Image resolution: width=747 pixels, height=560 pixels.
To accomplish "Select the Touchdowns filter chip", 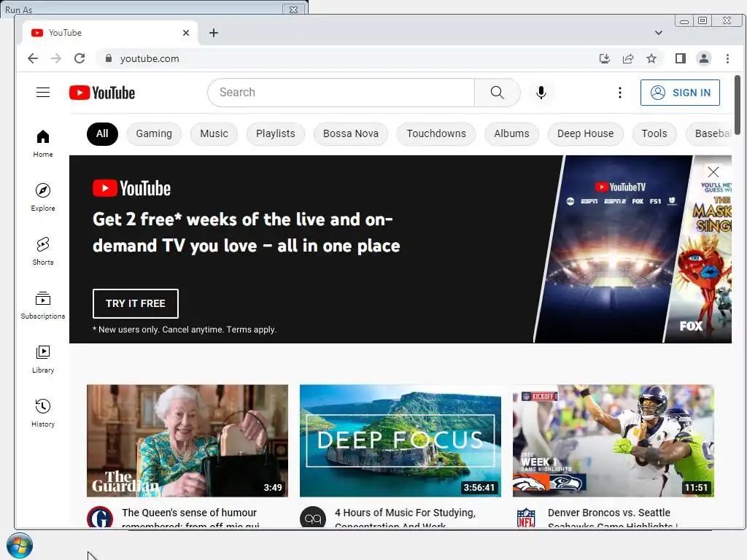I will coord(436,134).
